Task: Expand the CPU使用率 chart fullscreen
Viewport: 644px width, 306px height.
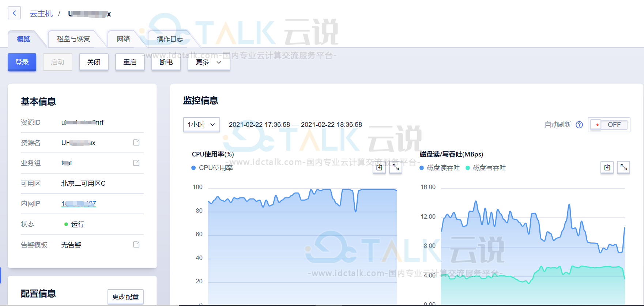Action: (x=396, y=167)
